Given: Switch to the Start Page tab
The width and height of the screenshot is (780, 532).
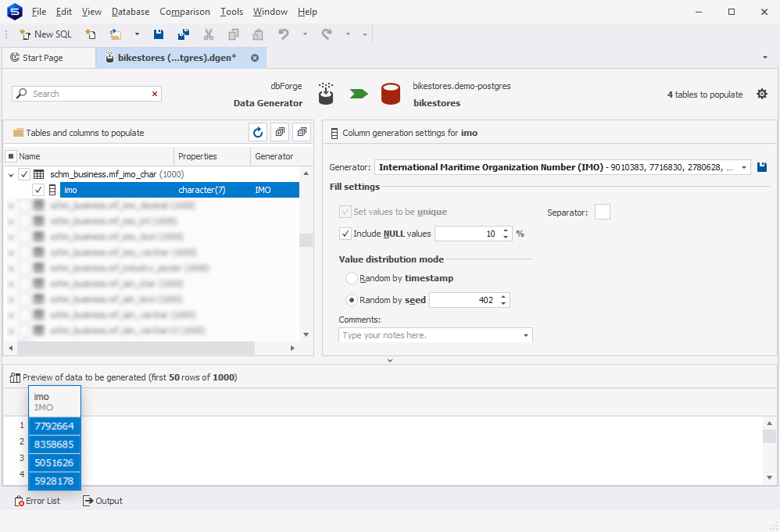Looking at the screenshot, I should coord(48,58).
